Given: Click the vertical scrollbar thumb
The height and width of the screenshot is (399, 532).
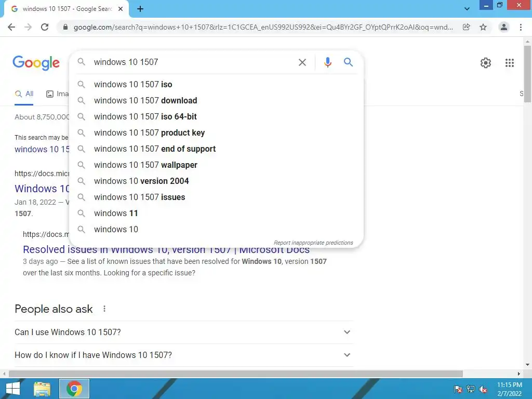Looking at the screenshot, I should (527, 73).
